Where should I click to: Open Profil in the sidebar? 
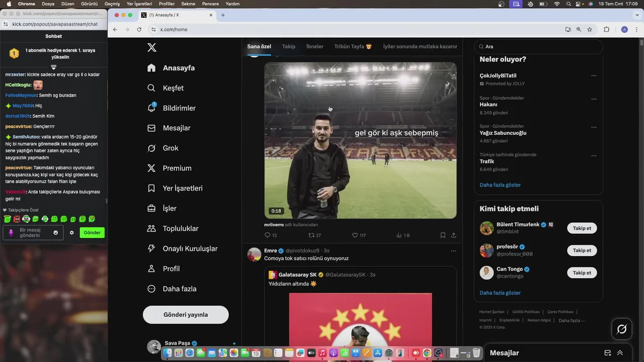coord(163,269)
